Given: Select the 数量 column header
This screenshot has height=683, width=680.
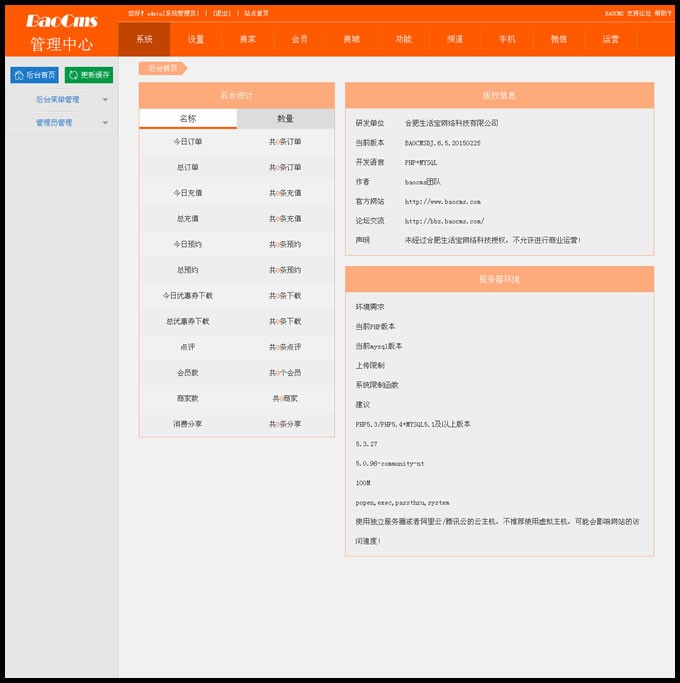Looking at the screenshot, I should [x=285, y=118].
